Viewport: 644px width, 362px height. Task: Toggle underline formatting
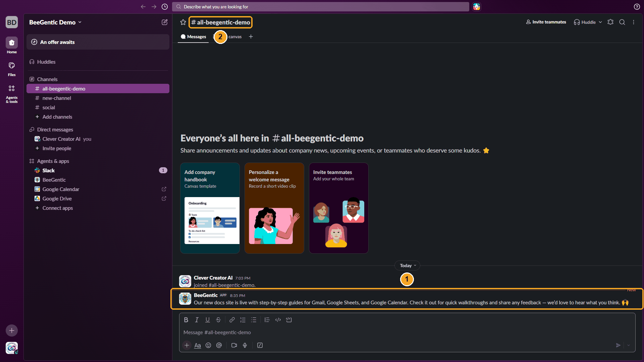coord(208,320)
